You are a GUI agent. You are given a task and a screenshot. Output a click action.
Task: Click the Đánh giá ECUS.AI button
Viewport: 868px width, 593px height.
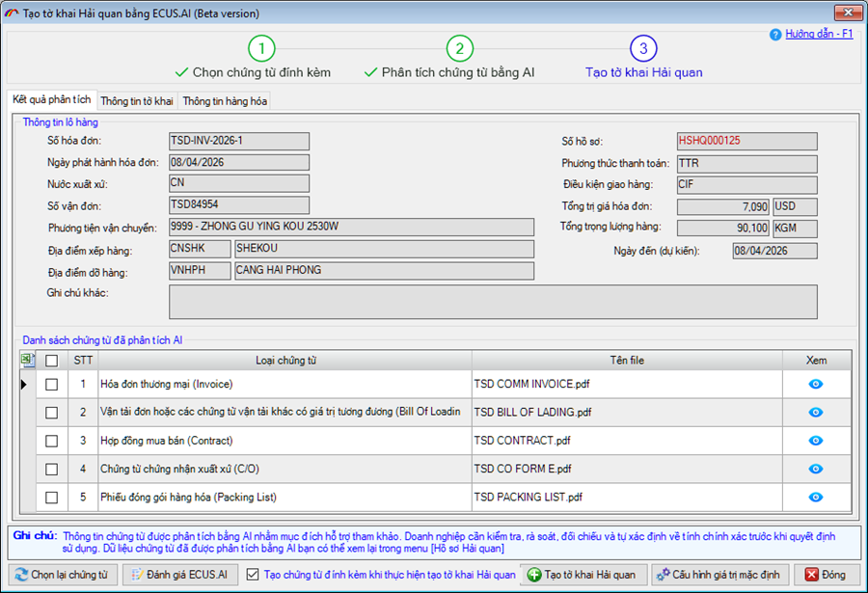tap(181, 575)
